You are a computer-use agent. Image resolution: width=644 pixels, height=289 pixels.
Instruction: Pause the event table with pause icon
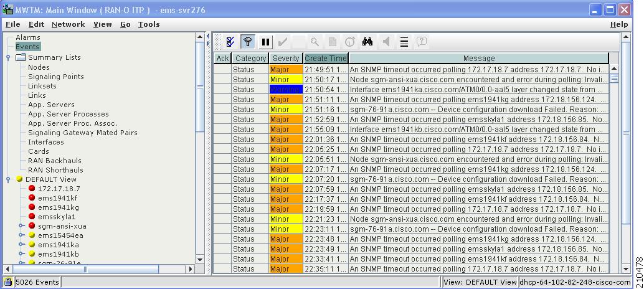[266, 42]
